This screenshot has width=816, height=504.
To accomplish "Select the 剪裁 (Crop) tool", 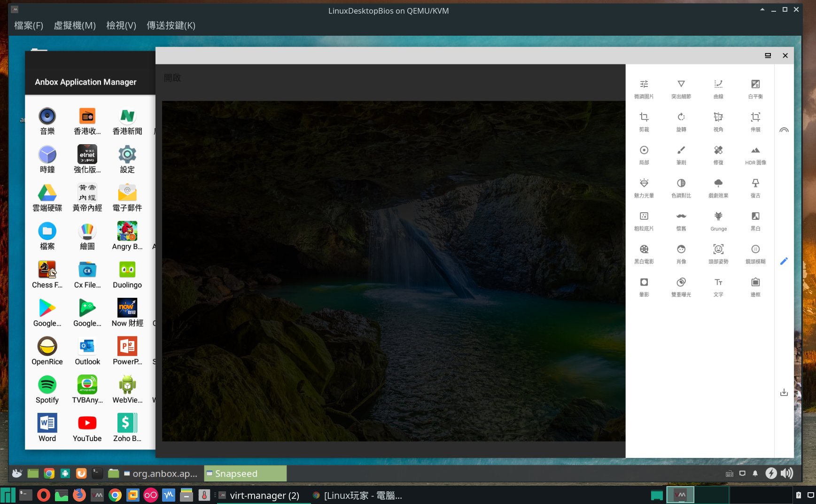I will point(644,121).
